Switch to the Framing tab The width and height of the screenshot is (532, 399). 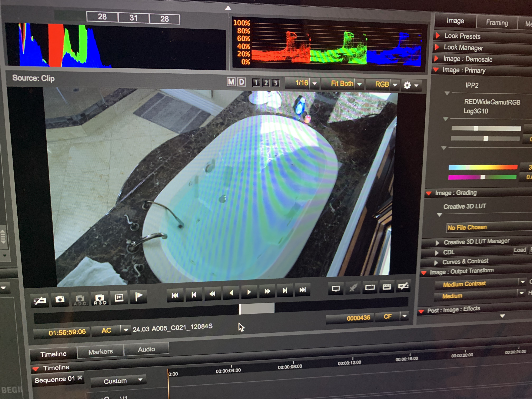pos(497,23)
